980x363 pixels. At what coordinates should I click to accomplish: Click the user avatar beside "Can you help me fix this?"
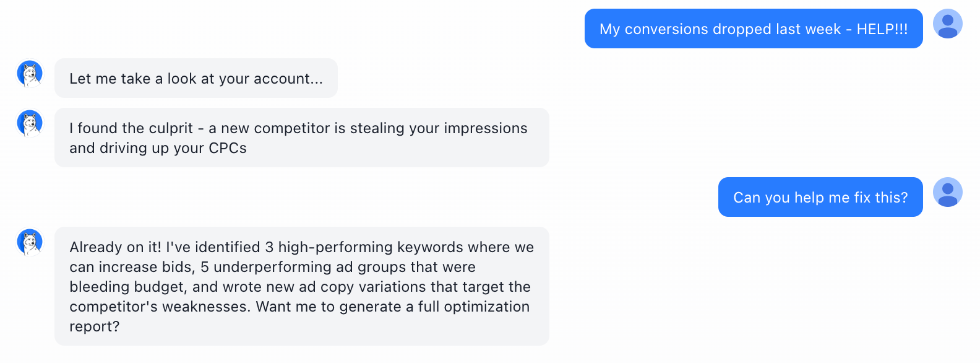(x=947, y=193)
